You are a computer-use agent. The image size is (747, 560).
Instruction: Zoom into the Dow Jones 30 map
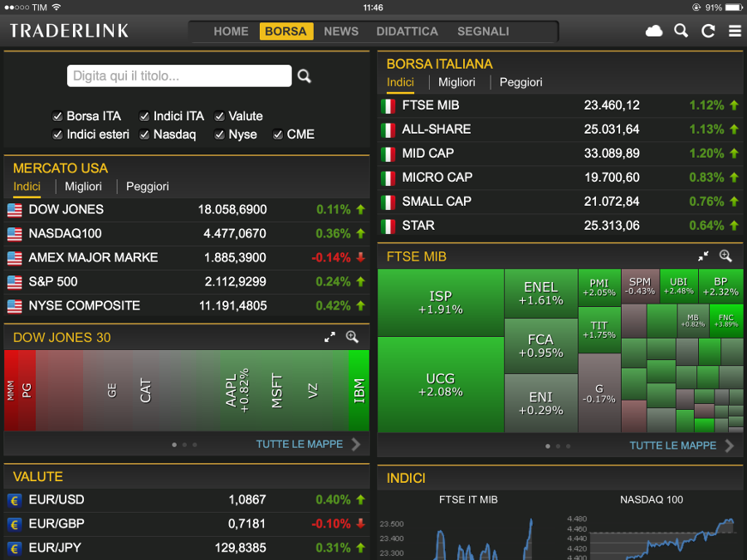(x=353, y=337)
